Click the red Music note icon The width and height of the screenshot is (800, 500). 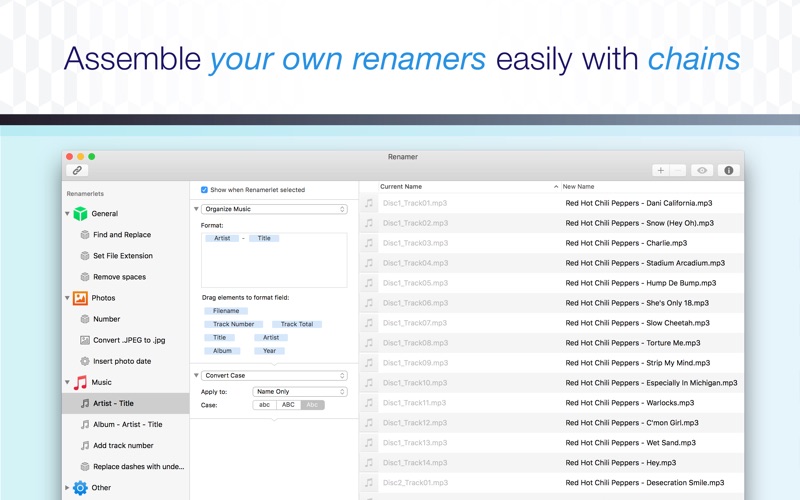(x=80, y=382)
